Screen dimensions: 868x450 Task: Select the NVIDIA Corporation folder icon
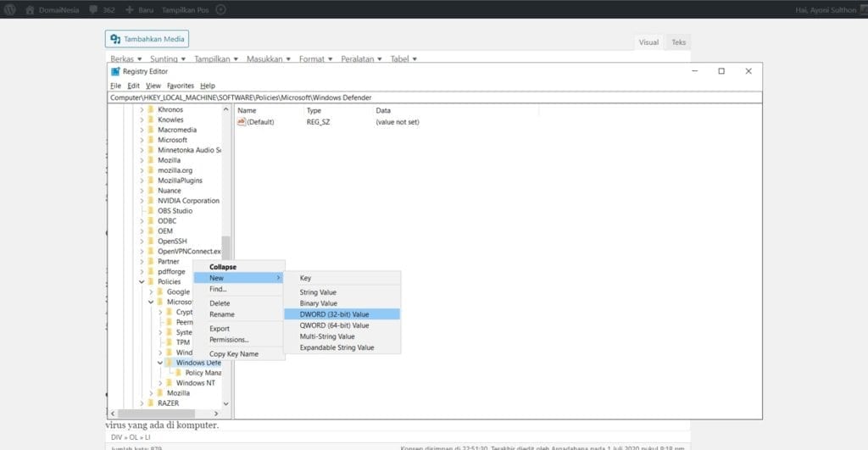[x=151, y=201]
